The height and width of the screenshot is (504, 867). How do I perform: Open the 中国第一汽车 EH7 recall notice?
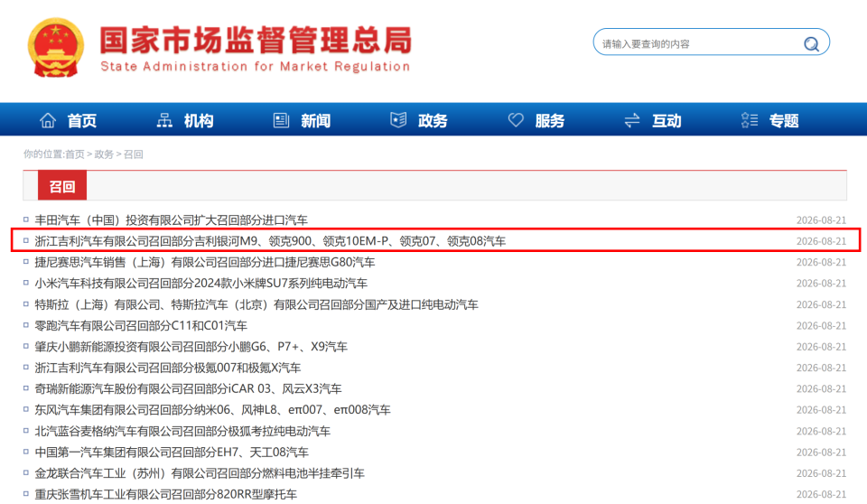[x=172, y=452]
